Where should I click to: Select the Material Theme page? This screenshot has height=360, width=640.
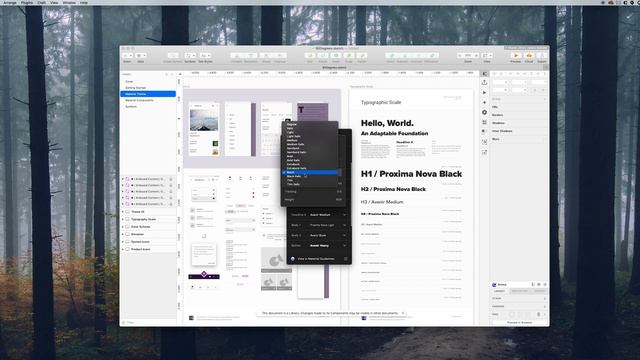tap(148, 94)
